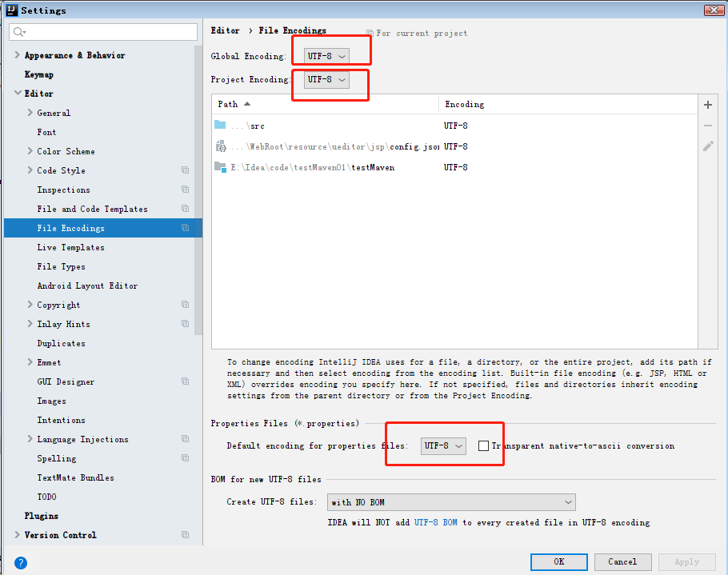Click project-level icon next to Copyright

pyautogui.click(x=186, y=305)
